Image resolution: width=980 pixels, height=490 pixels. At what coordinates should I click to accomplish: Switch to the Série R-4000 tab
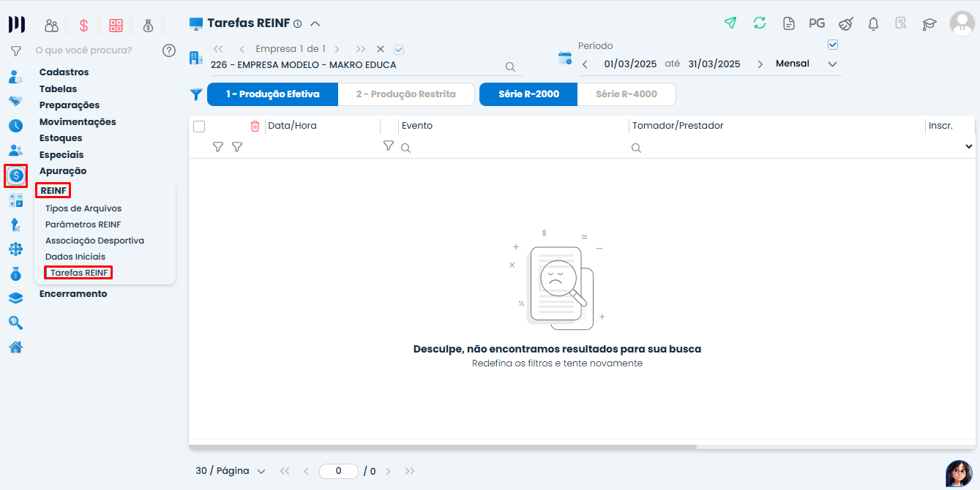pos(626,94)
